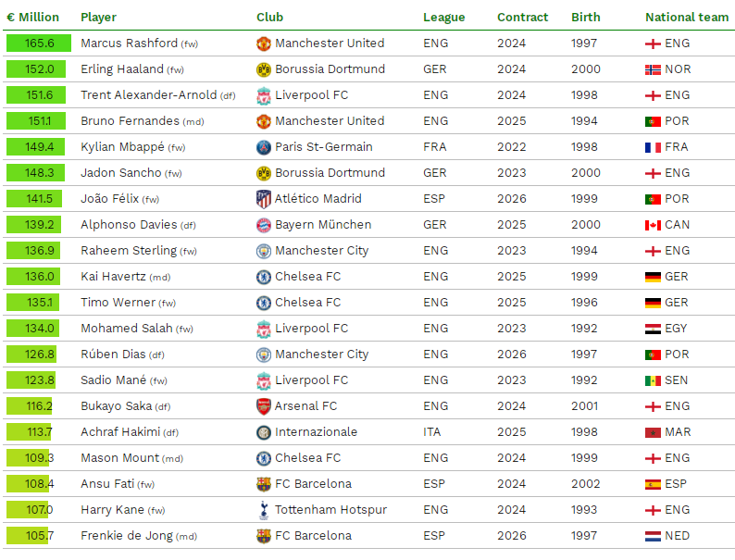Click Paris St-Germain club logo

tap(264, 147)
